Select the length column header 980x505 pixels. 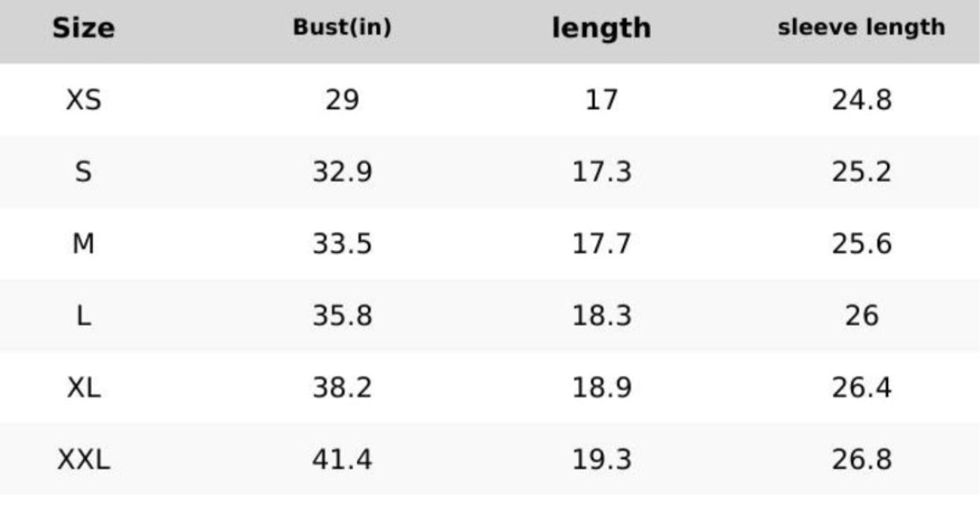(601, 28)
